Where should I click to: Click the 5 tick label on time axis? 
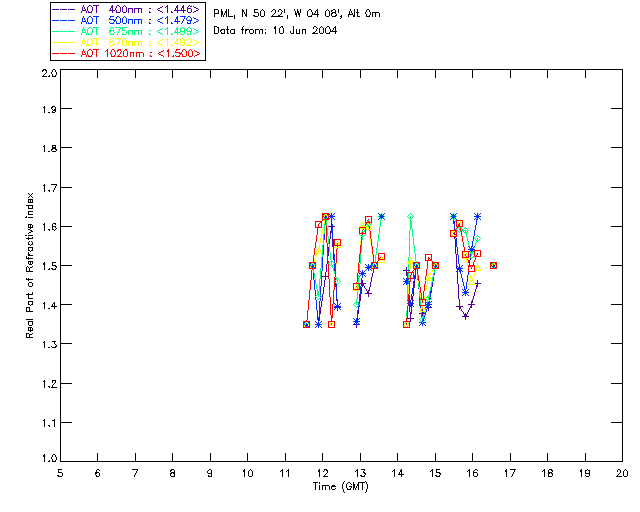60,473
